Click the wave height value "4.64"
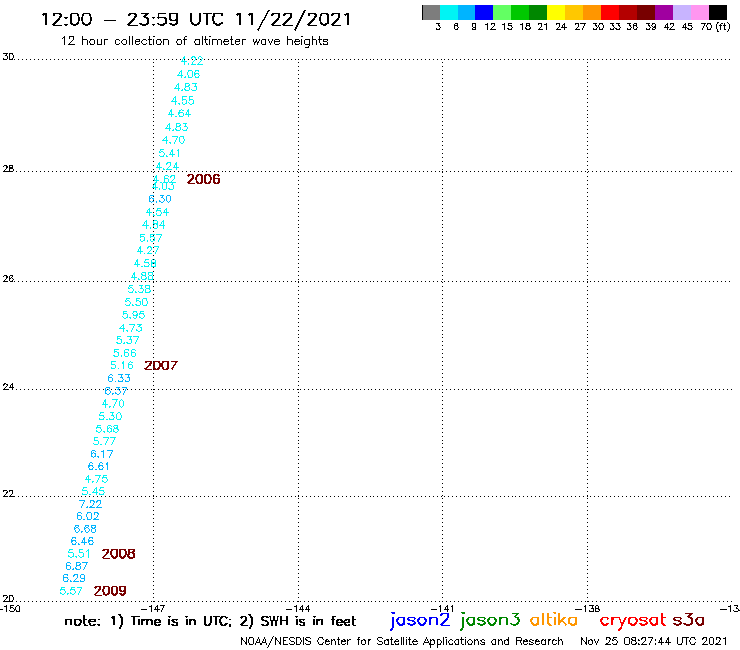This screenshot has height=650, width=740. click(x=179, y=113)
